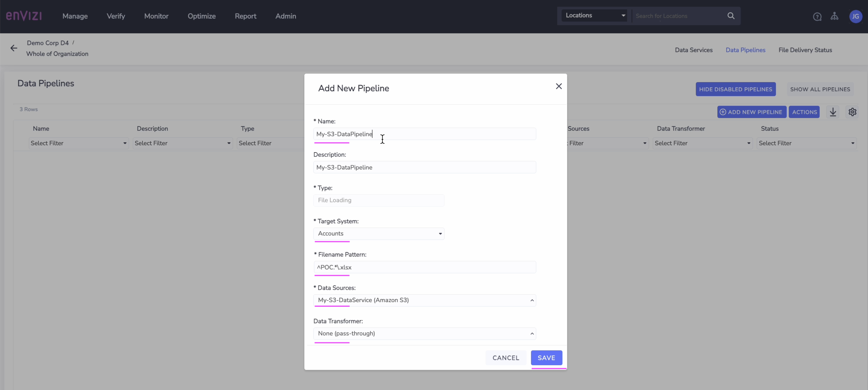Viewport: 868px width, 390px height.
Task: Open the Data Transformer dropdown
Action: [x=425, y=334]
